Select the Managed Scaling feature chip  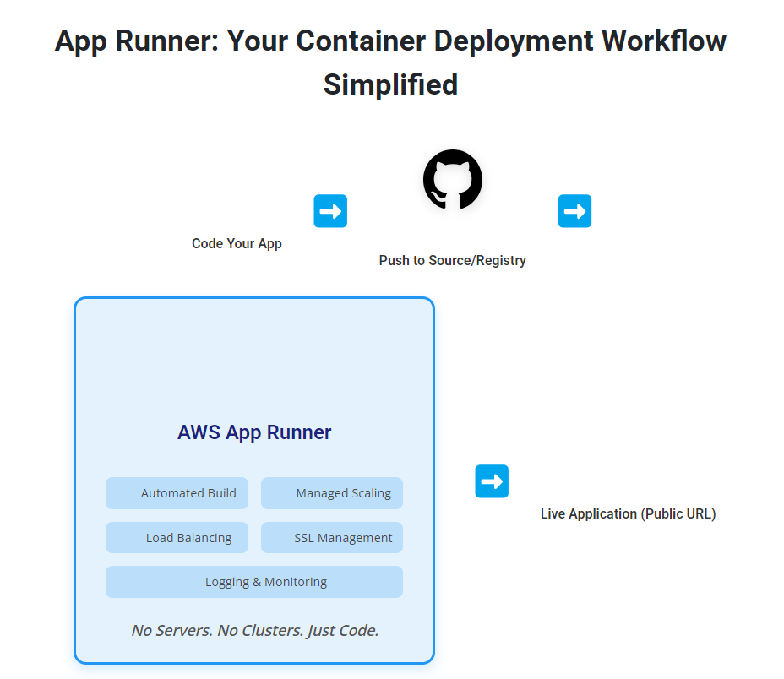[x=332, y=493]
